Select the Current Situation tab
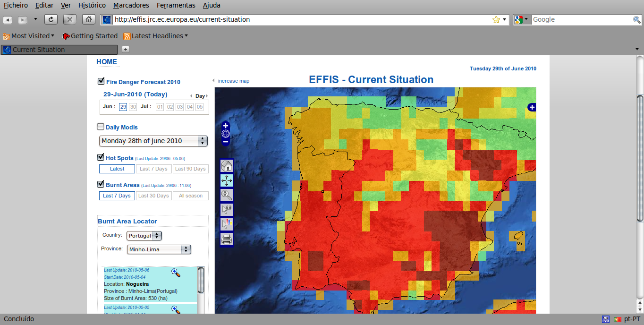 [x=59, y=50]
